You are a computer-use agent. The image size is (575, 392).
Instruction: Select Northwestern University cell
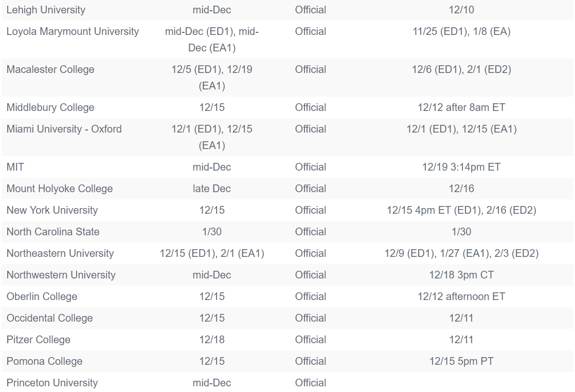click(x=61, y=275)
